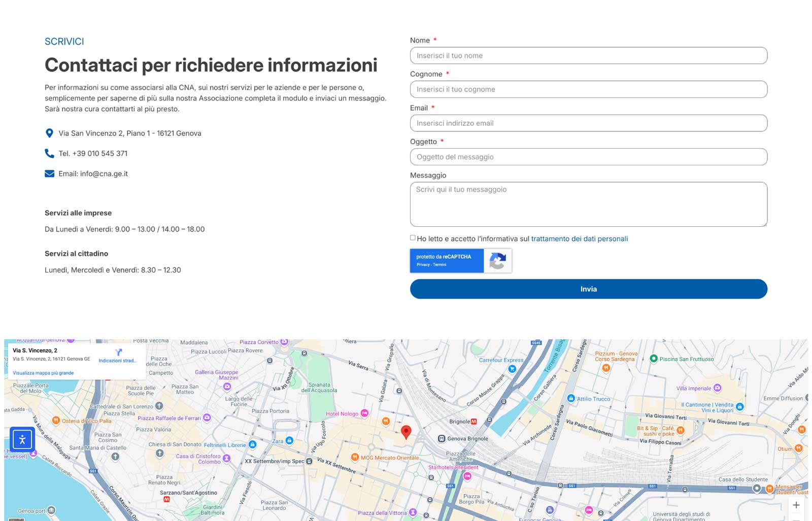Zoom in the map with plus button
Screen dimensions: 812x521
796,505
